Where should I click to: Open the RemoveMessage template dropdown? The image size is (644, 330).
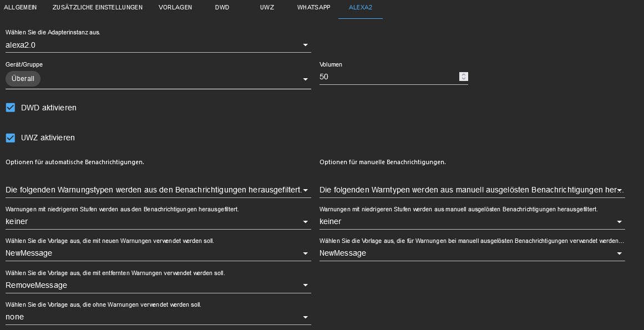158,285
